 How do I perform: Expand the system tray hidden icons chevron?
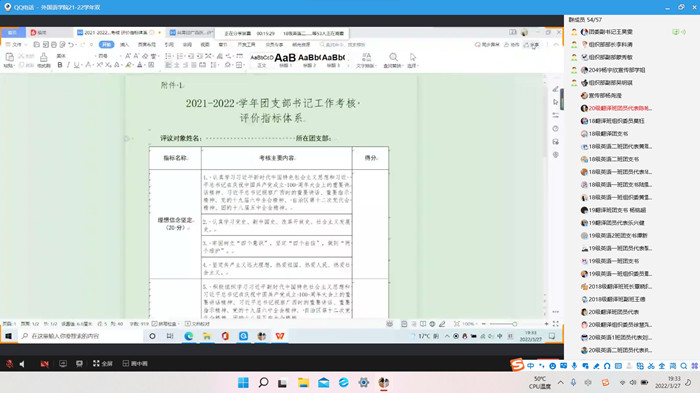pos(561,383)
